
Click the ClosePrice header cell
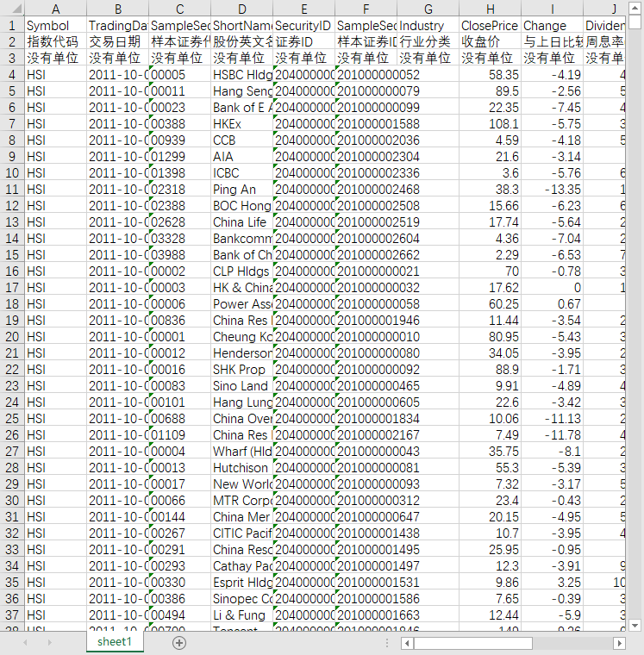491,26
